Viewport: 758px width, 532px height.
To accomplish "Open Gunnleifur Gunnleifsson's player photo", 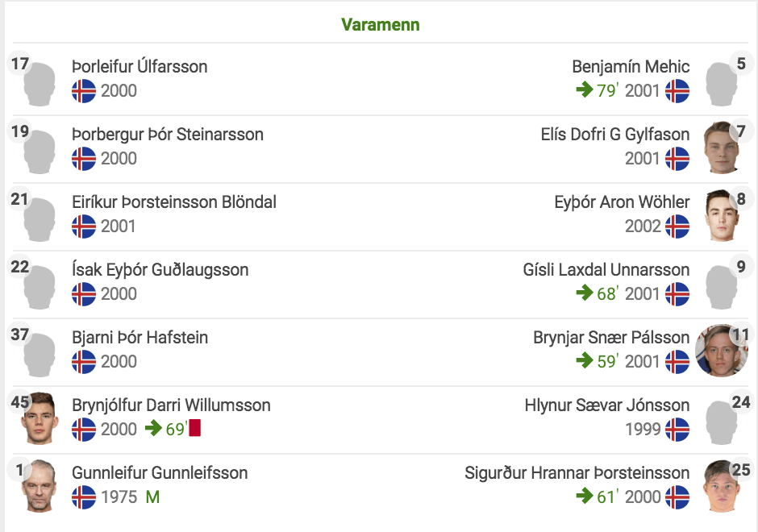I will point(40,485).
